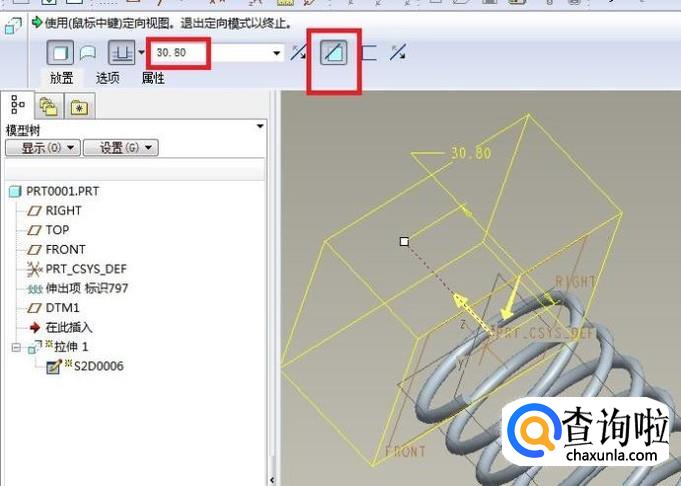Click the plane icon beside RIGHT

pyautogui.click(x=34, y=211)
